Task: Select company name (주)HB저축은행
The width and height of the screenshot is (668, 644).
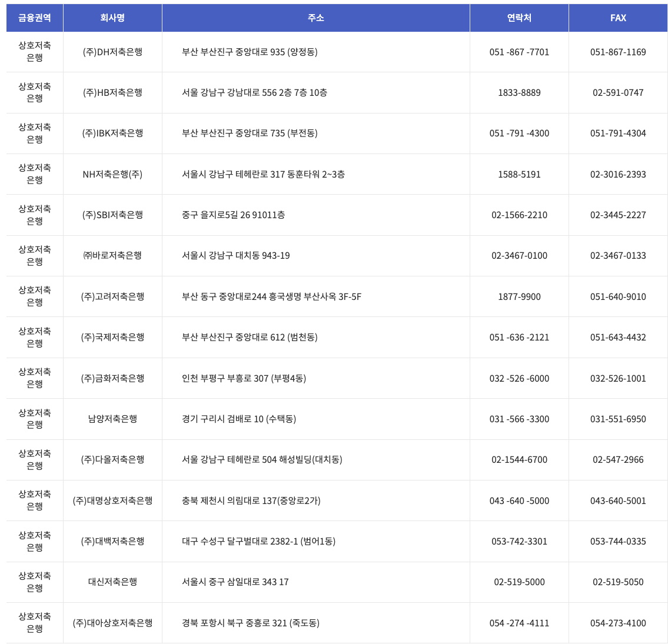Action: click(112, 92)
